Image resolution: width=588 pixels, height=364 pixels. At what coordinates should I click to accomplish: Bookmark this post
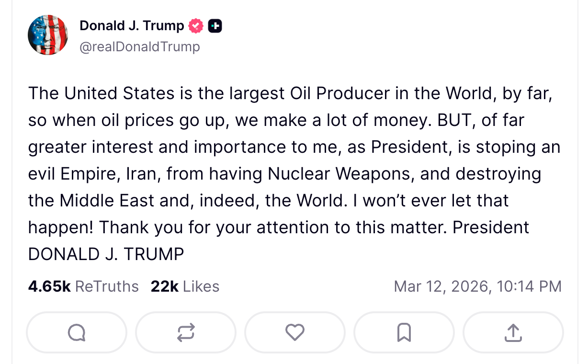click(x=404, y=332)
